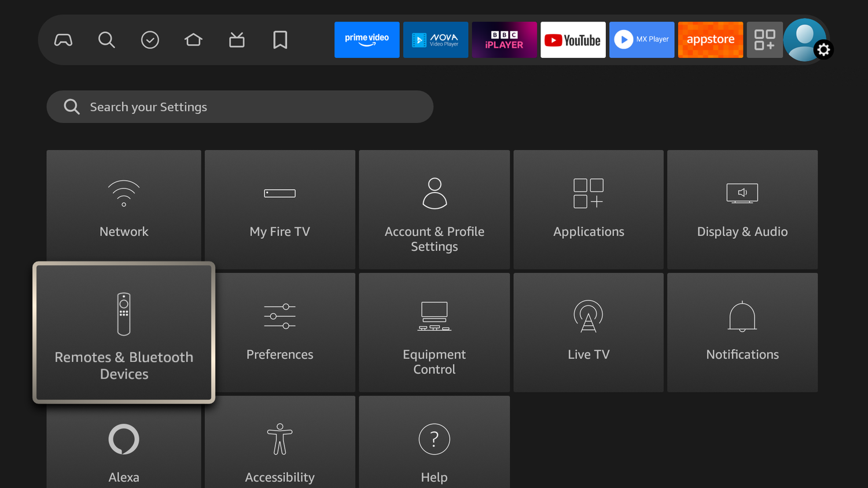Open My Fire TV settings tile

tap(280, 209)
